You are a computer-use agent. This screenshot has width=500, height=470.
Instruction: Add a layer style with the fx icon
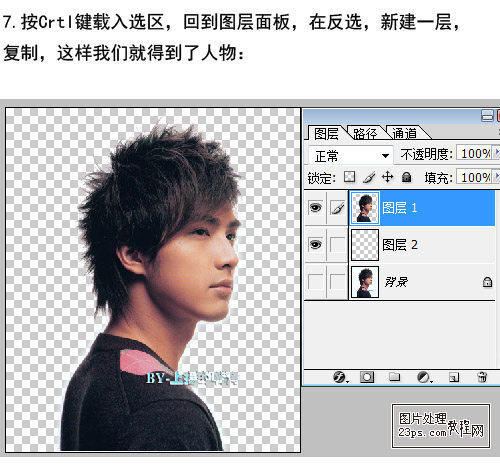340,377
